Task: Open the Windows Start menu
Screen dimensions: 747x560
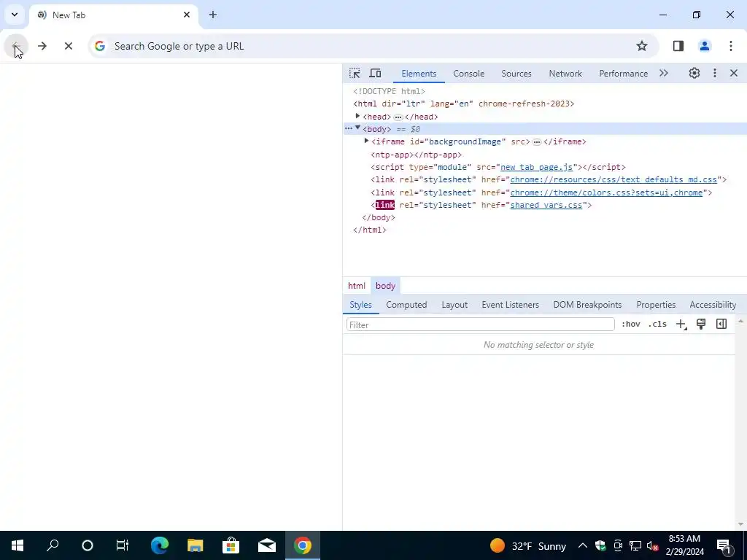Action: [18, 545]
